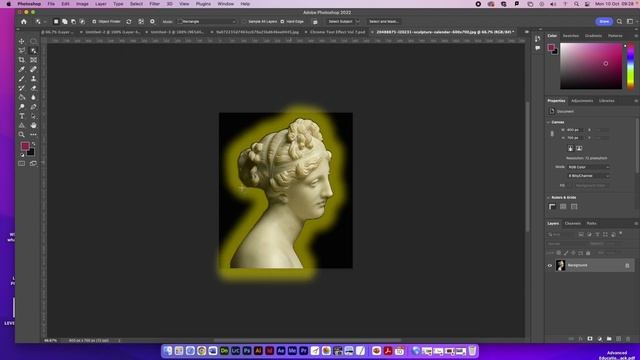Open the 8 Bits/Channel dropdown

tap(589, 176)
